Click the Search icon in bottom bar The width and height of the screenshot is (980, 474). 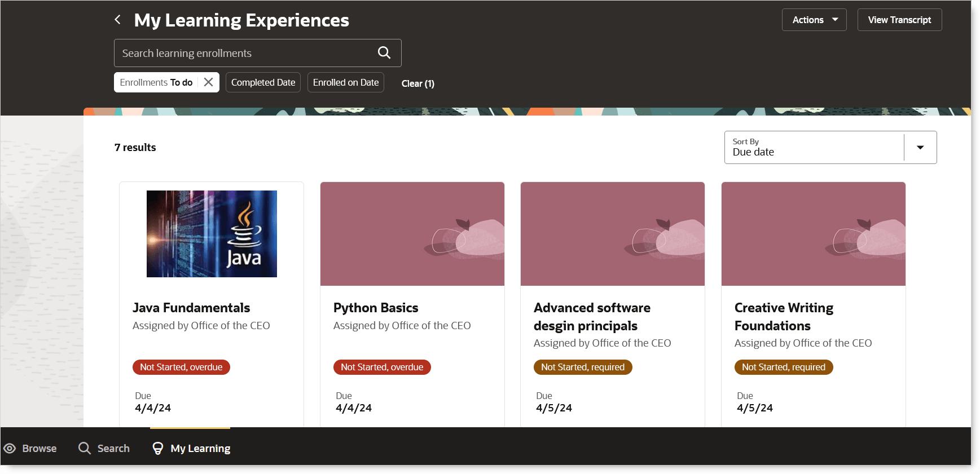coord(85,449)
